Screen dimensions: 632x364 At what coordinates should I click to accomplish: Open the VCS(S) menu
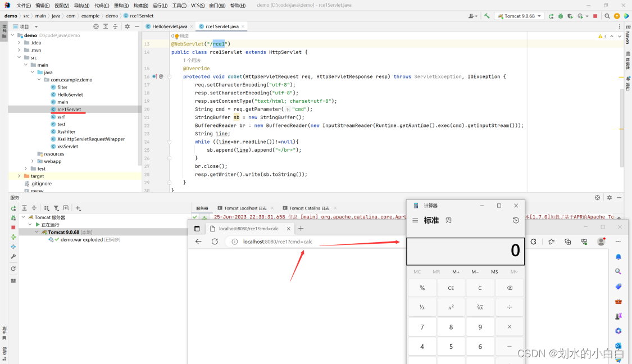[x=198, y=5]
